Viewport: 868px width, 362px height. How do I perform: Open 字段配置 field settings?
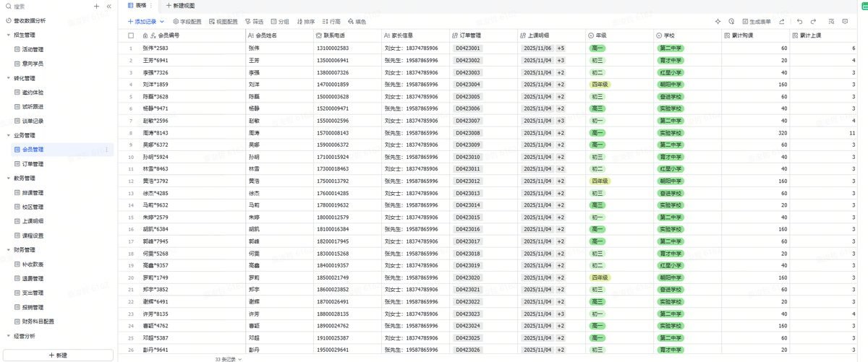coord(187,22)
